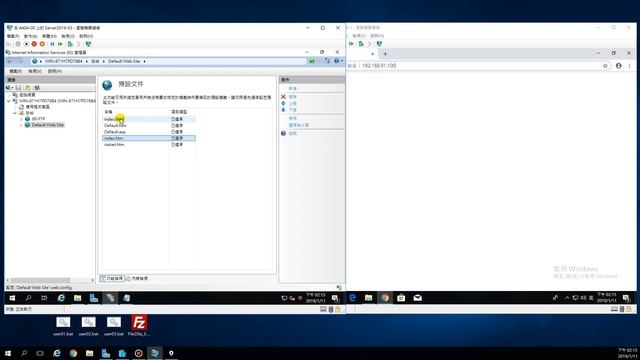
Task: Open host Windows Start button
Action: tap(8, 353)
